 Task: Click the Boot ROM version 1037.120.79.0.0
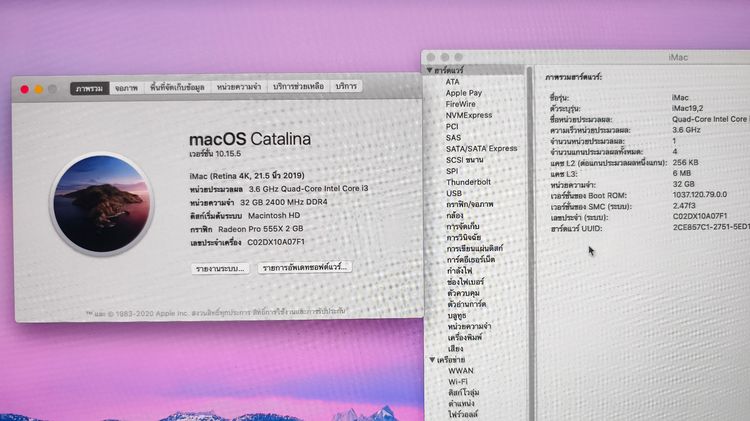click(x=700, y=195)
